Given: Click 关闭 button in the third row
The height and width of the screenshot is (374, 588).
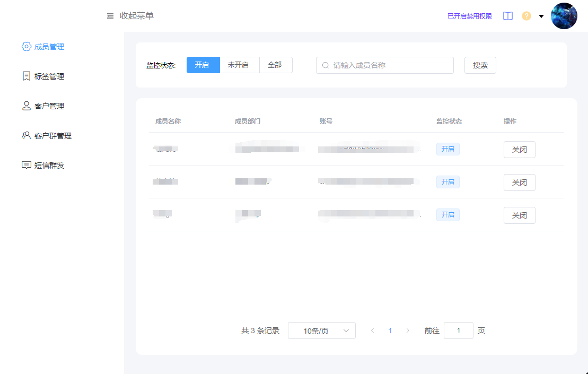Looking at the screenshot, I should coord(520,215).
